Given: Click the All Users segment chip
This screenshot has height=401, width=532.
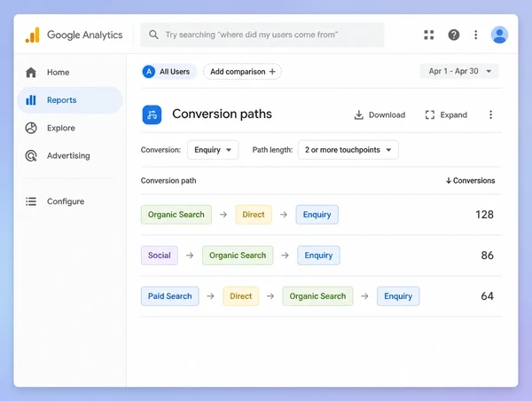Looking at the screenshot, I should pos(169,72).
